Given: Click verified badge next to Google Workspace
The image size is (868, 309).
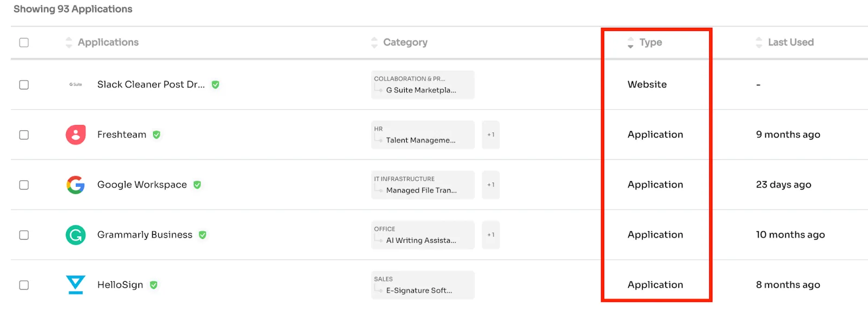Looking at the screenshot, I should pyautogui.click(x=197, y=185).
